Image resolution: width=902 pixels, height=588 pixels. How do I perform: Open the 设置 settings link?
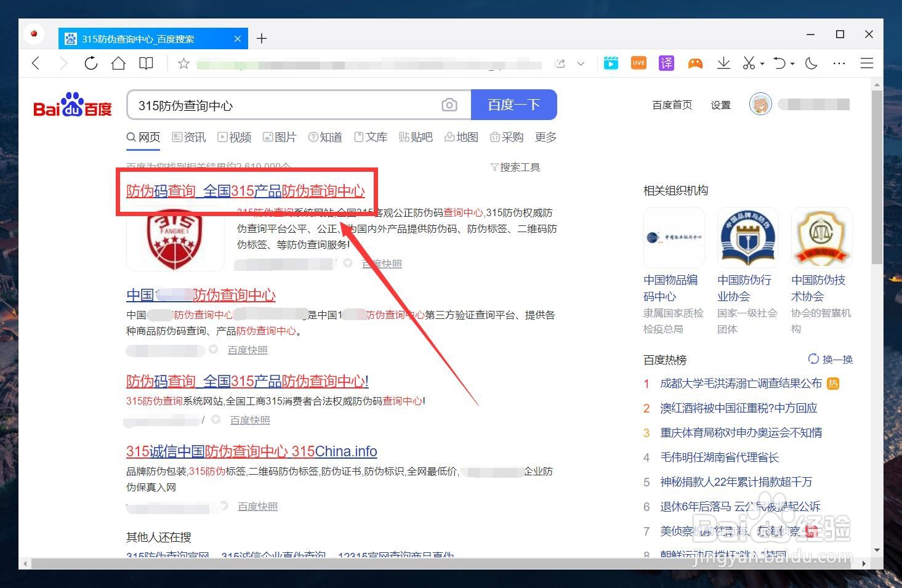(720, 105)
